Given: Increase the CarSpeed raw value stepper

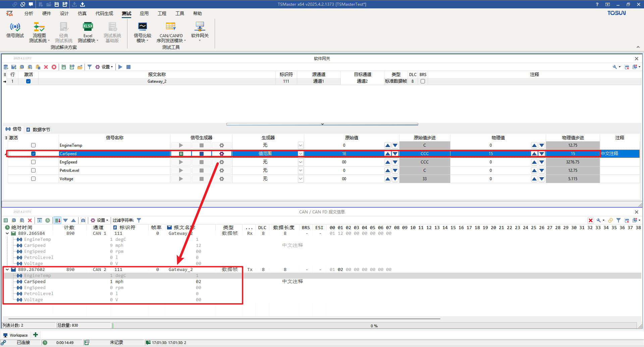Looking at the screenshot, I should point(388,154).
